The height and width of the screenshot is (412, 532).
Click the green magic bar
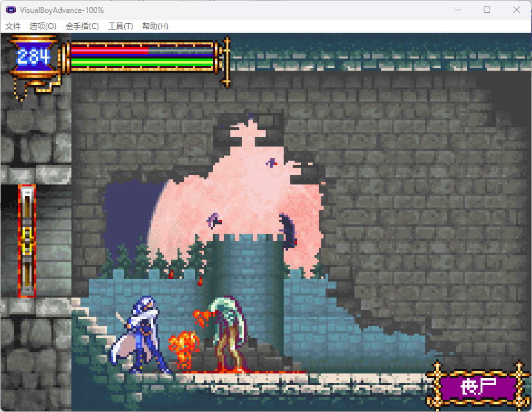tap(142, 63)
